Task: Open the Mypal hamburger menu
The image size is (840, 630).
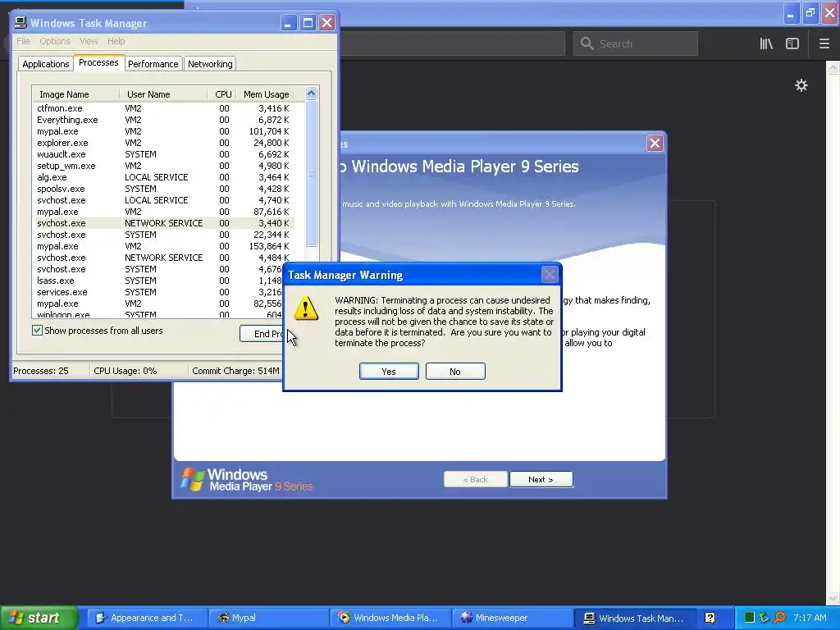Action: click(x=824, y=43)
